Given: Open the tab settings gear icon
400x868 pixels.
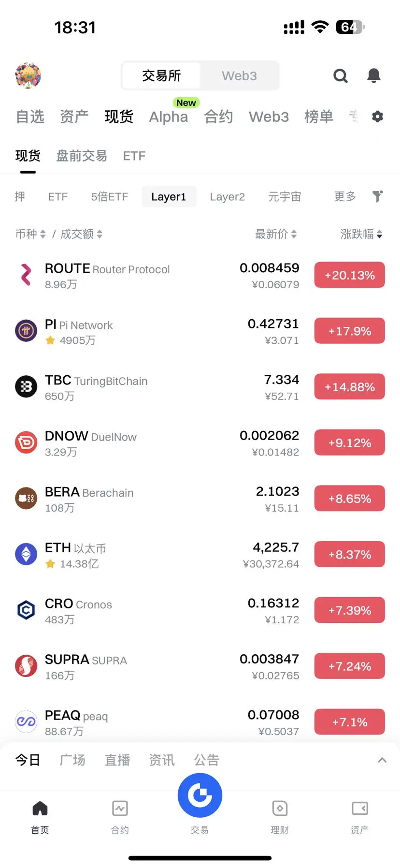Looking at the screenshot, I should pos(378,117).
